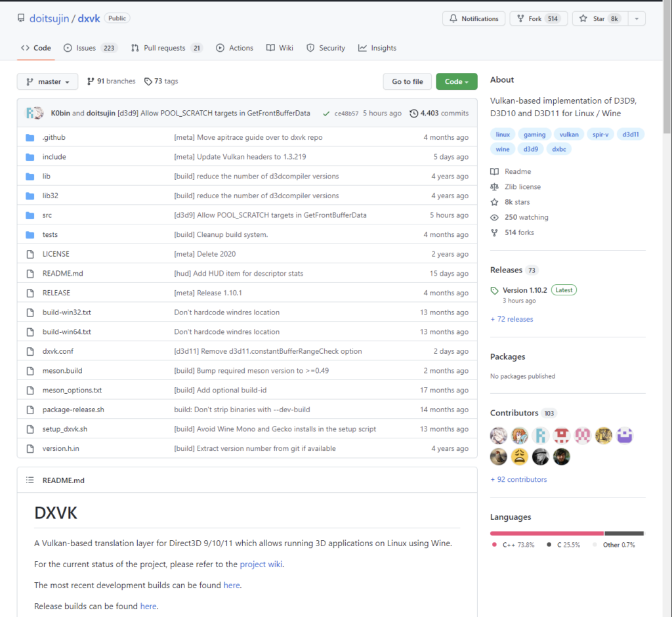The image size is (672, 617).
Task: Click the tests folder icon
Action: (30, 234)
